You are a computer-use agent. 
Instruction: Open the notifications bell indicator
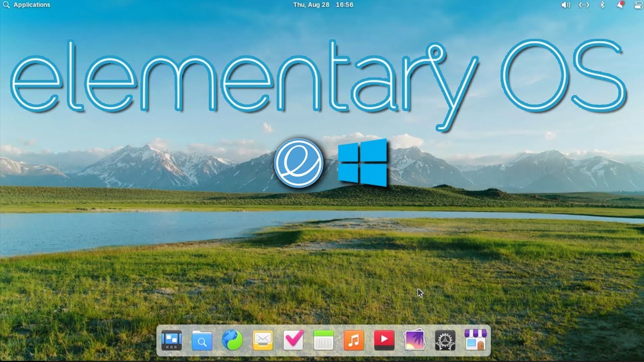620,5
